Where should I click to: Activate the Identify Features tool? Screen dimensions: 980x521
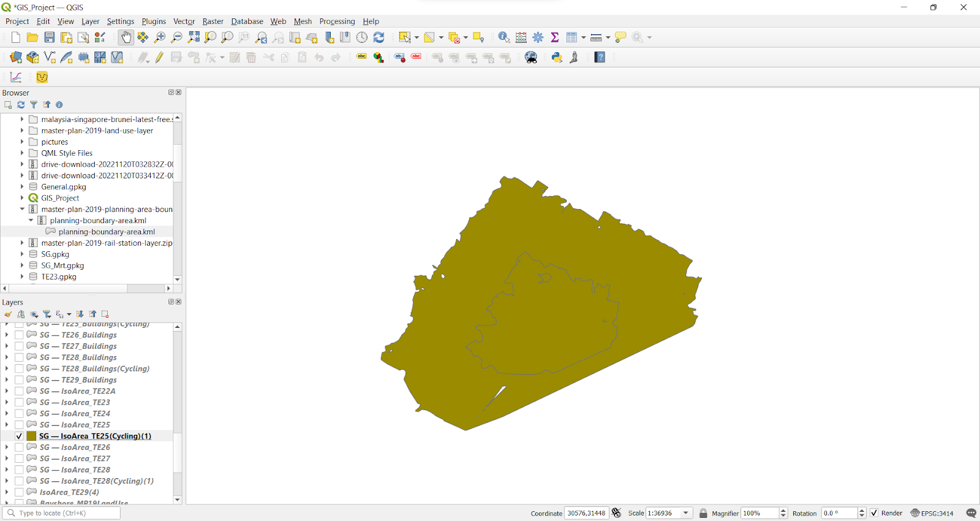[503, 37]
